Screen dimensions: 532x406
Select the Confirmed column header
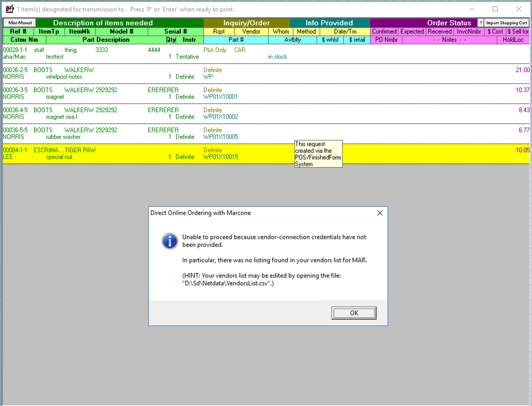[384, 31]
